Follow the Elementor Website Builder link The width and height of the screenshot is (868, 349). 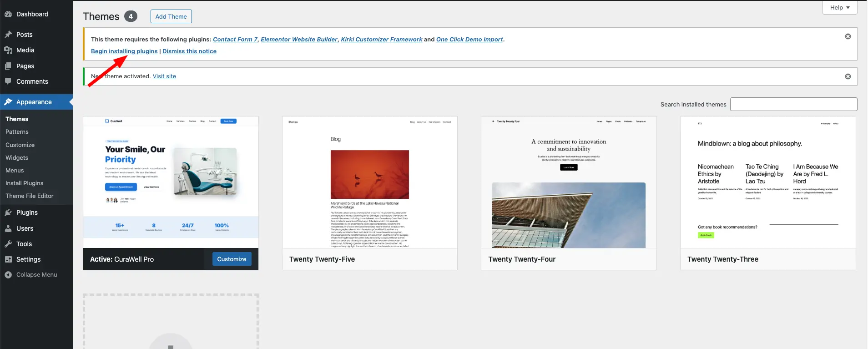(299, 40)
